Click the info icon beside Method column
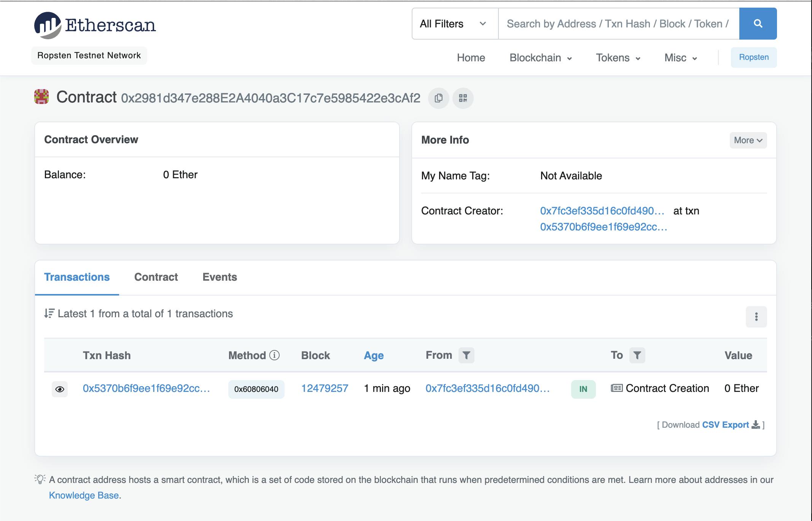 pos(275,355)
